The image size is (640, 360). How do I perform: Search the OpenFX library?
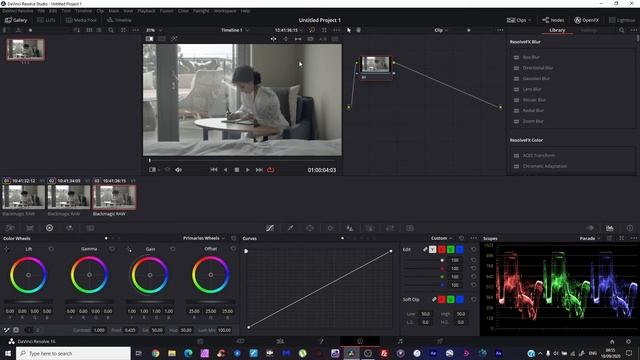[x=621, y=30]
